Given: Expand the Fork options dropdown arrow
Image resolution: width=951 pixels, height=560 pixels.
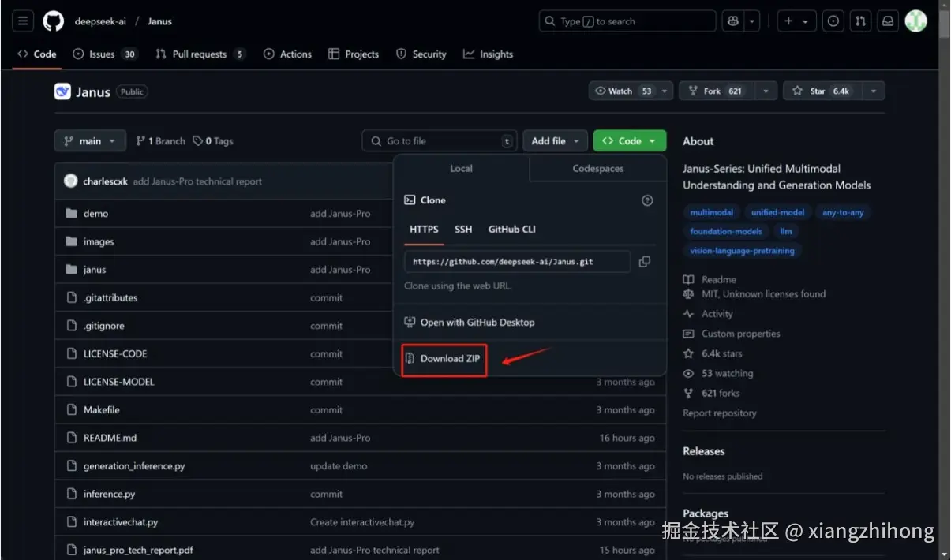Looking at the screenshot, I should pos(766,91).
